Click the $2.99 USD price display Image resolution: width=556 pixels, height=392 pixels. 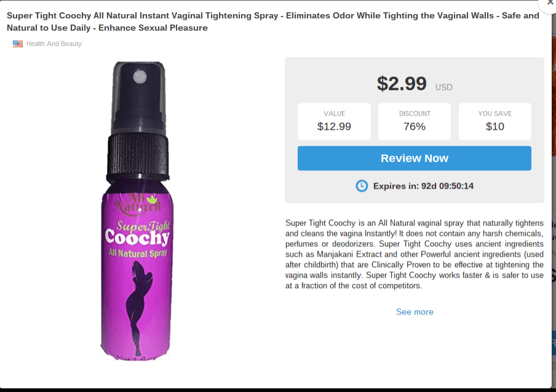pyautogui.click(x=414, y=84)
